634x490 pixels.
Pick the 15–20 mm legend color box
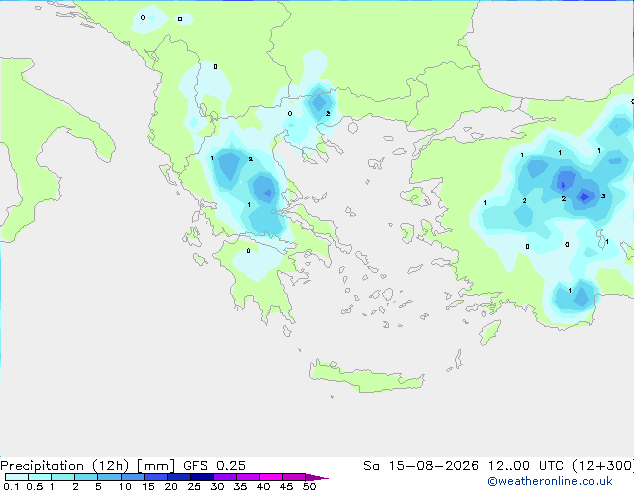click(x=155, y=477)
